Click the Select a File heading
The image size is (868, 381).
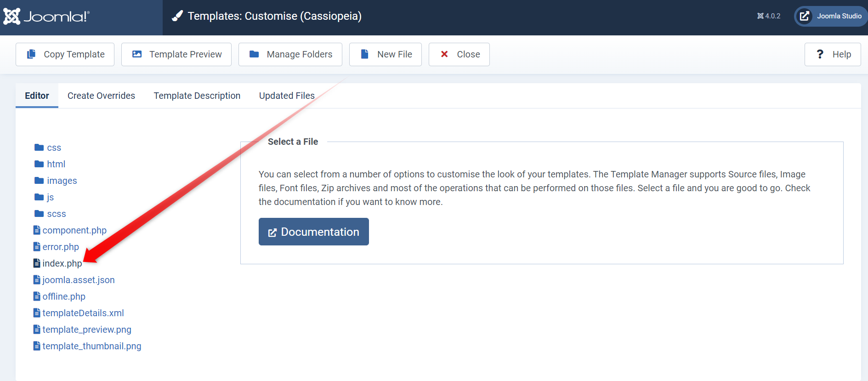(293, 142)
